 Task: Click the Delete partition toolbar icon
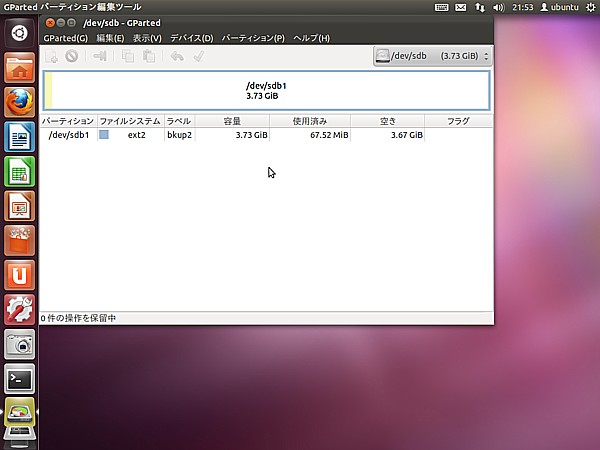(72, 56)
